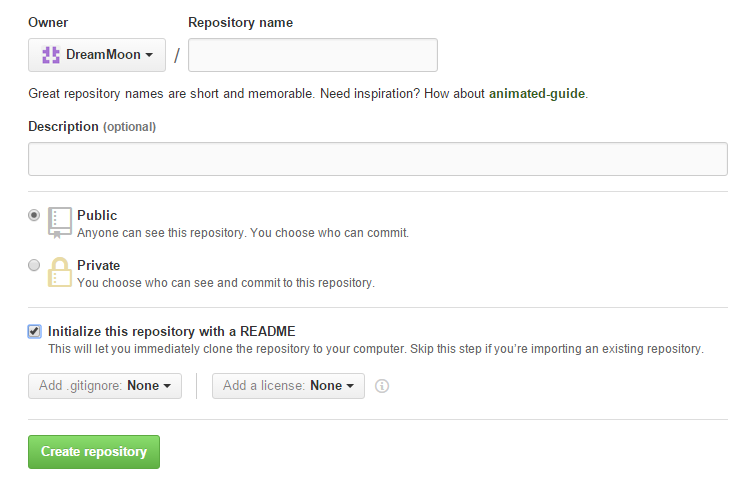Viewport: 748px width, 488px height.
Task: Click the DreamMoon owner avatar icon
Action: coord(51,55)
